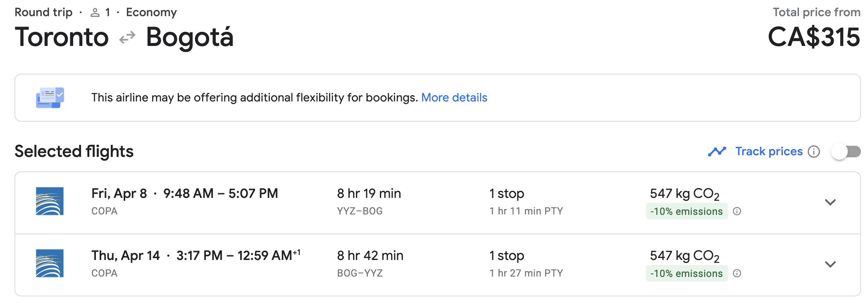This screenshot has height=308, width=868.
Task: Click the flexible booking ticket icon
Action: (x=50, y=98)
